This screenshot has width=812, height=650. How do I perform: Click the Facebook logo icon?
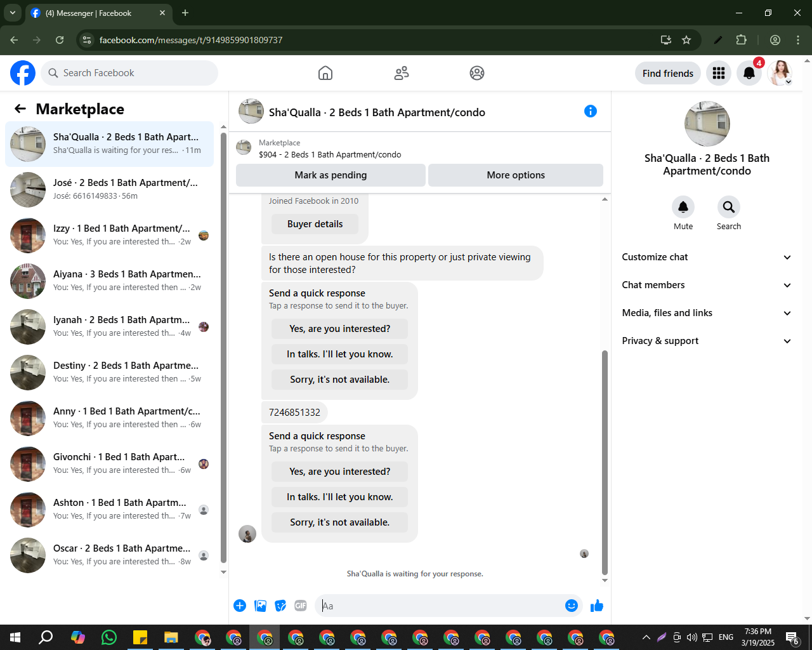pyautogui.click(x=23, y=73)
